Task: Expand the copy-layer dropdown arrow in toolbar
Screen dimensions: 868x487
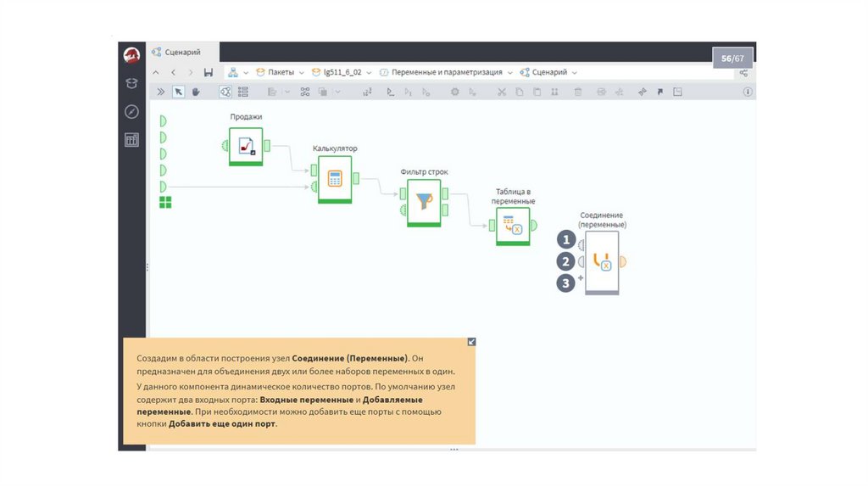Action: 337,92
